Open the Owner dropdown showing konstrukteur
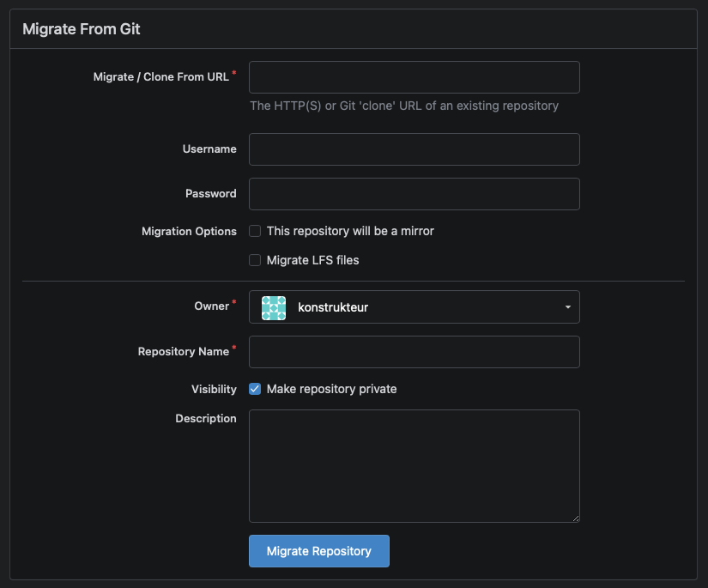 414,307
